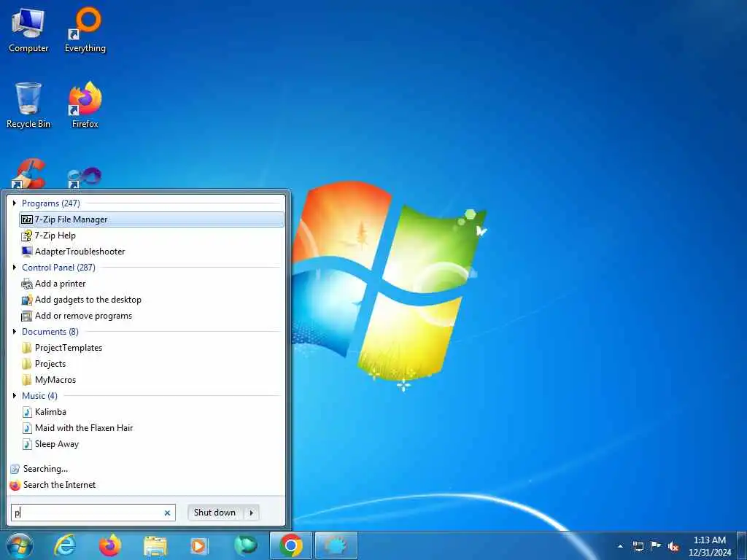Open the Shut down options arrow
747x560 pixels.
252,513
